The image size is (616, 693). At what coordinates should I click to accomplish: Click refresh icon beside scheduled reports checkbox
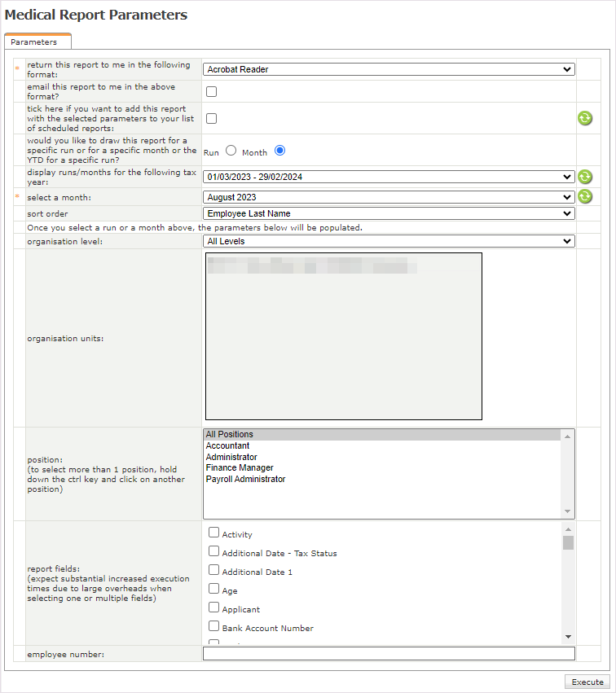(584, 118)
